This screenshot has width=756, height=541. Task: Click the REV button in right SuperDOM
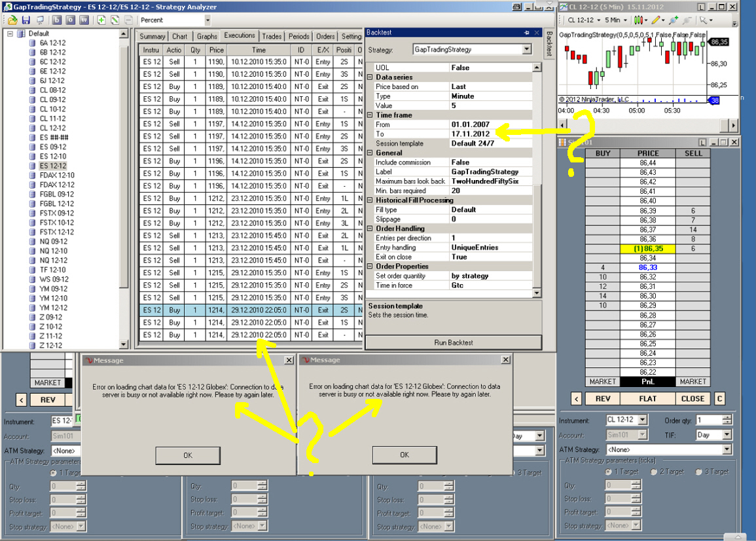tap(603, 399)
